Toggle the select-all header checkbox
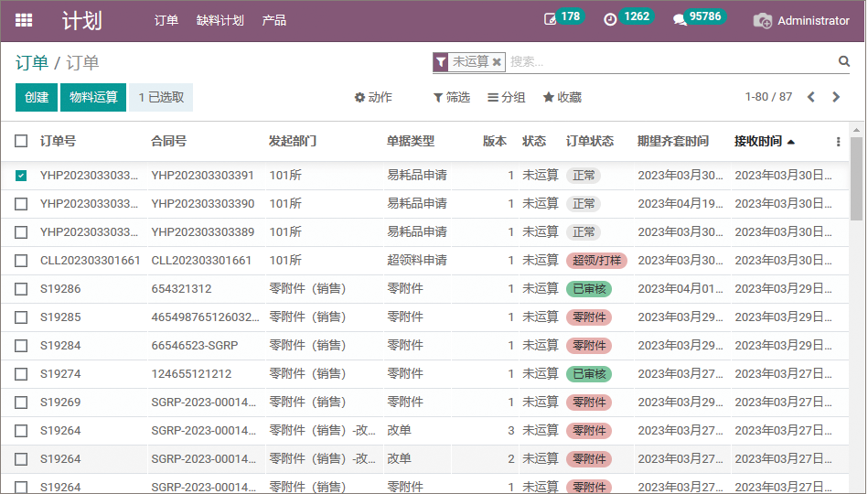The width and height of the screenshot is (868, 494). (x=21, y=141)
